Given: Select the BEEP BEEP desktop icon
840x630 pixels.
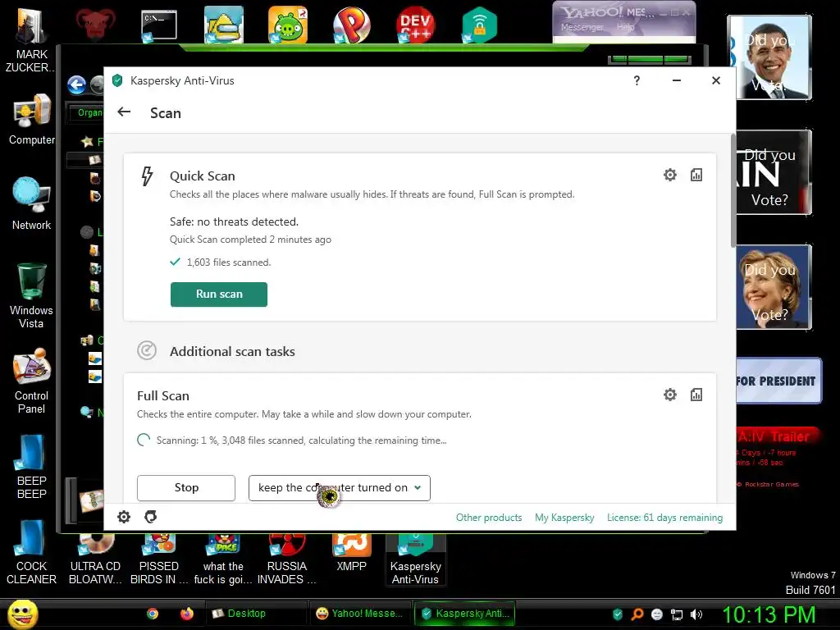Looking at the screenshot, I should point(32,466).
